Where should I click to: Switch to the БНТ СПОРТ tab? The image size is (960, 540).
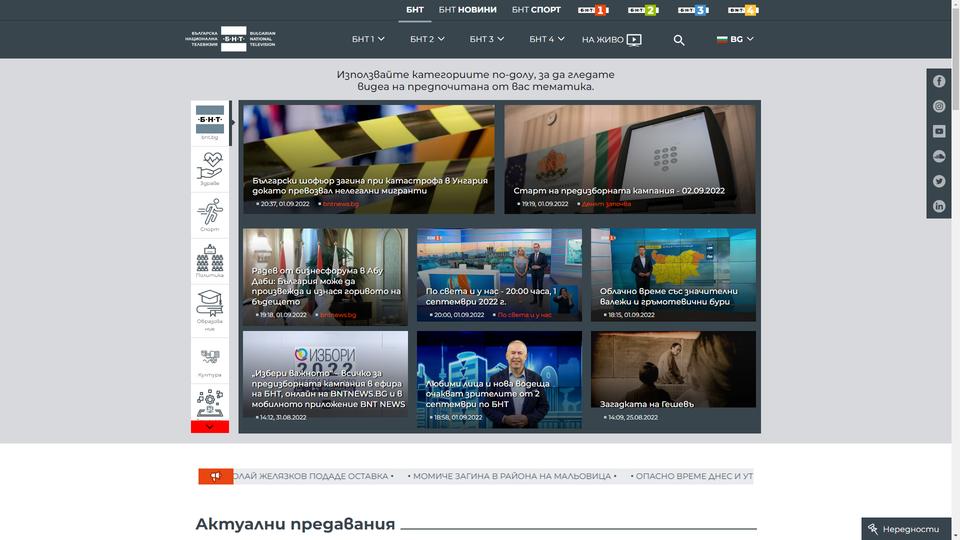(536, 10)
